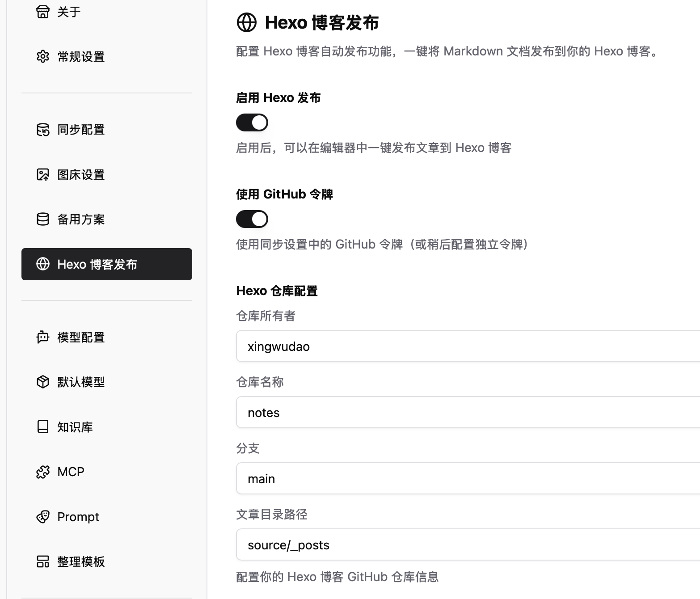Click the layout icon for 整理模板
700x599 pixels.
[43, 561]
